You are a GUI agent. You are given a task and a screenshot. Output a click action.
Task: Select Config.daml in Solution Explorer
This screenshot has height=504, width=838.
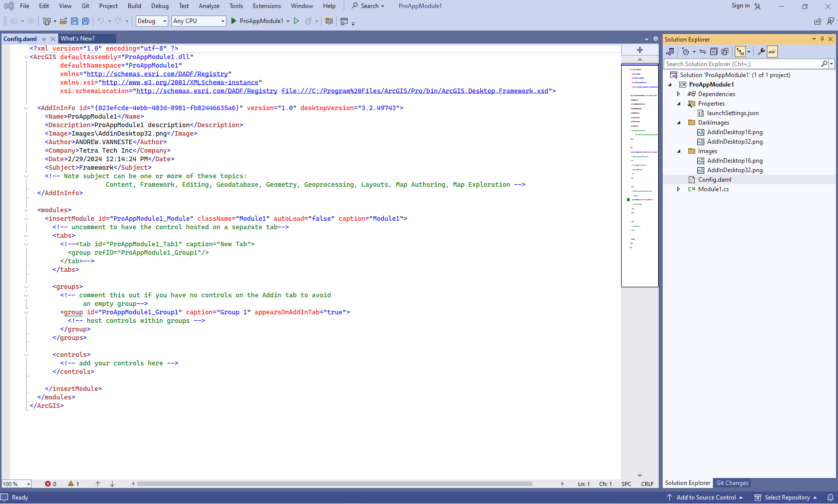click(x=715, y=180)
